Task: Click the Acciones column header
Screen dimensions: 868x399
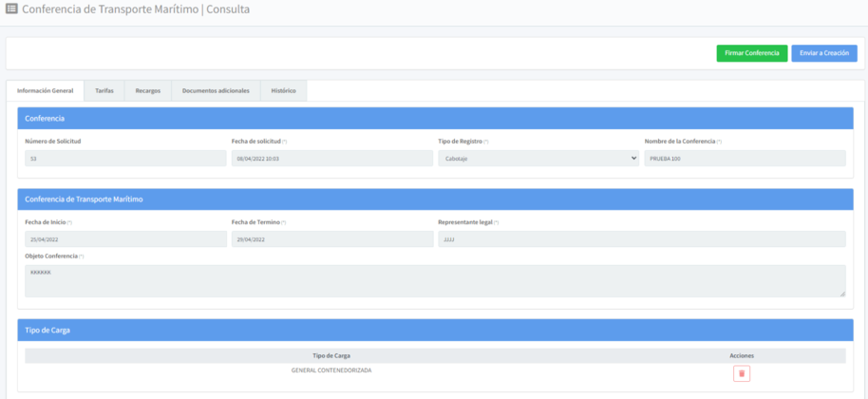Action: tap(741, 355)
